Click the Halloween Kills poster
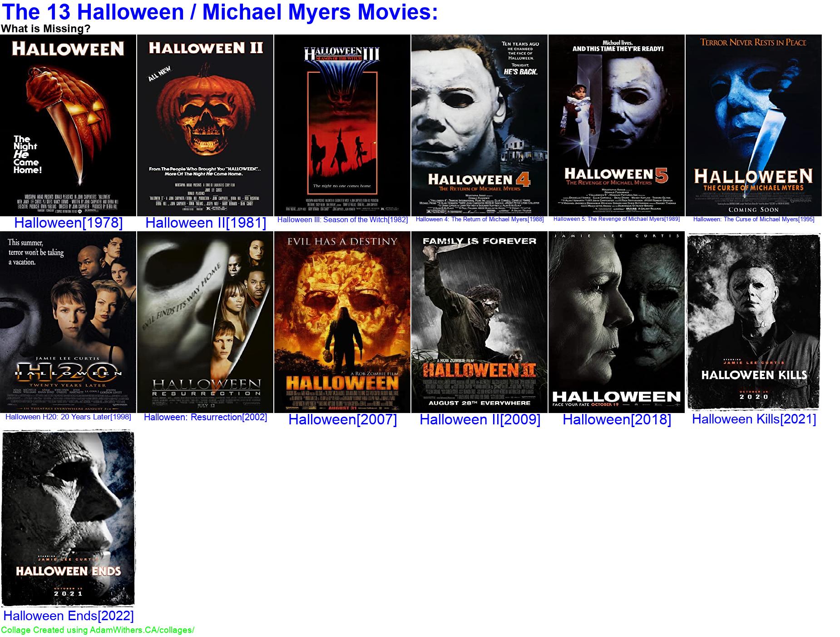 (x=754, y=322)
